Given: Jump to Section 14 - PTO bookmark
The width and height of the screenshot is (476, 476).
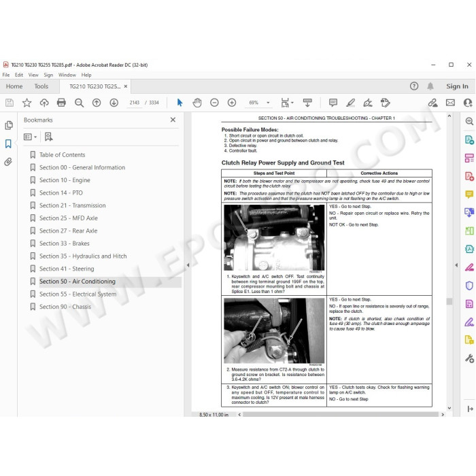Looking at the screenshot, I should 61,192.
